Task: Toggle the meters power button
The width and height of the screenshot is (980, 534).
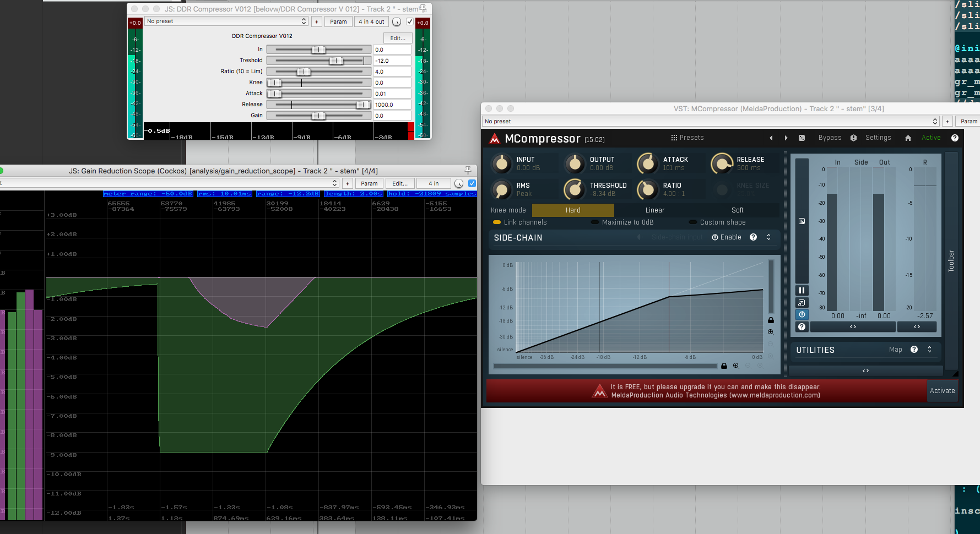Action: (802, 314)
